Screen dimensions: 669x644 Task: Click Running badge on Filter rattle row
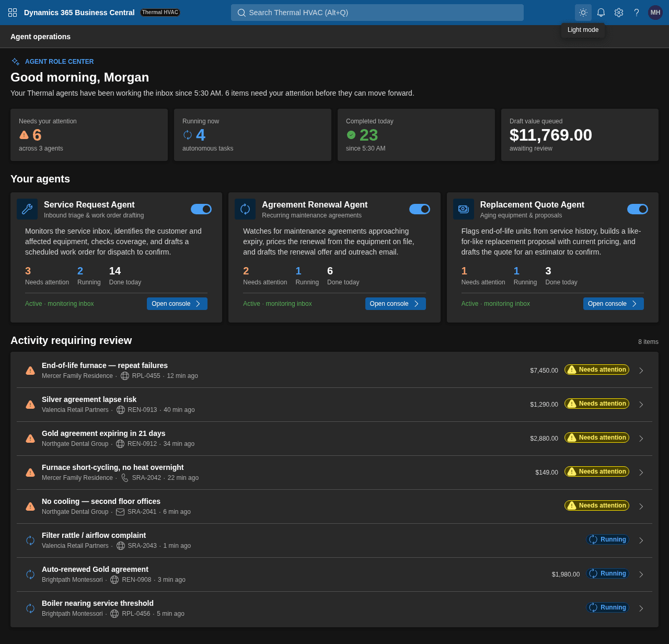tap(607, 539)
